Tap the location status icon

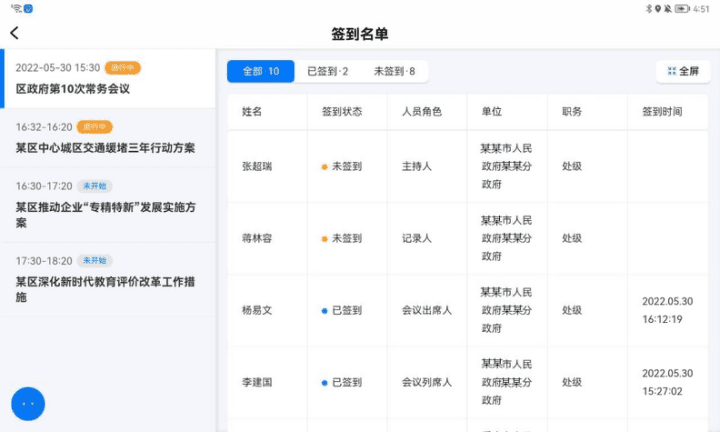pos(658,8)
